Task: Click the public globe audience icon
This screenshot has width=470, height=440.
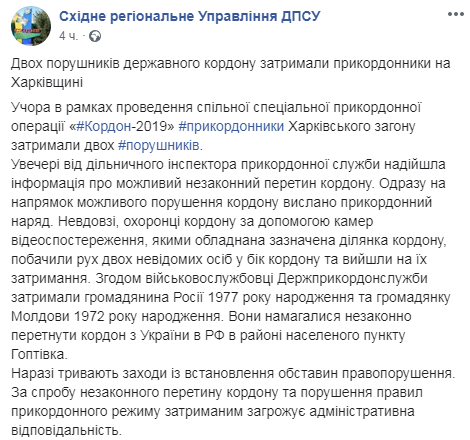Action: pyautogui.click(x=95, y=36)
